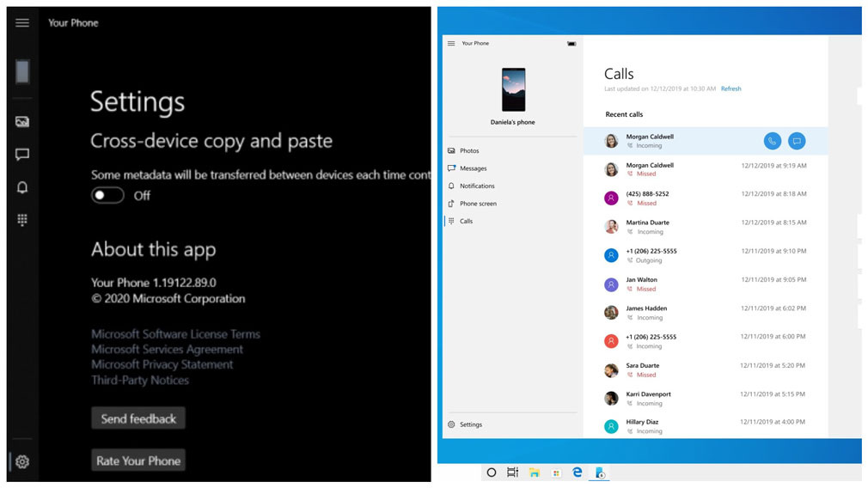
Task: Open Calls dial pad icon in dark sidebar
Action: 22,220
